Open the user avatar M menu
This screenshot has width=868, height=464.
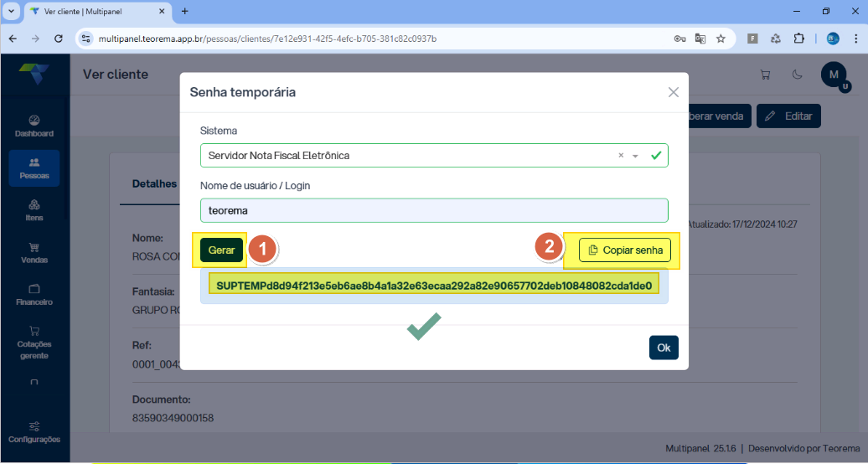point(834,75)
